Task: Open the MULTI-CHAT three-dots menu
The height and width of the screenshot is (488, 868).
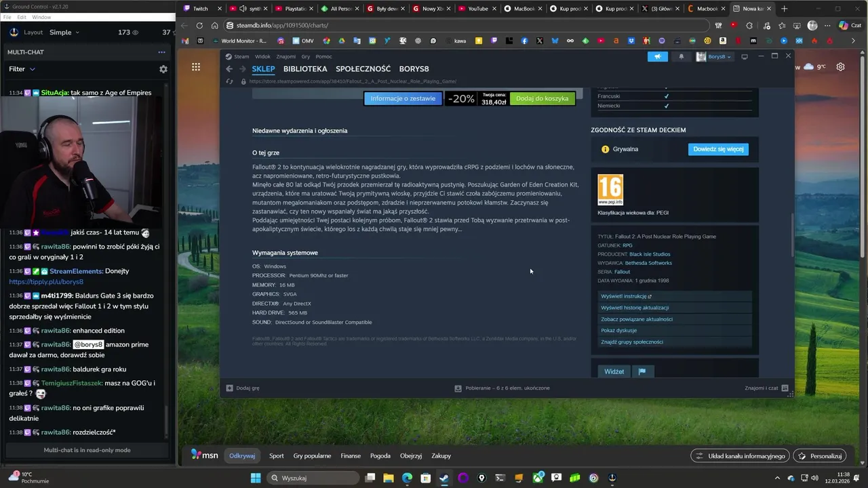Action: click(x=161, y=52)
